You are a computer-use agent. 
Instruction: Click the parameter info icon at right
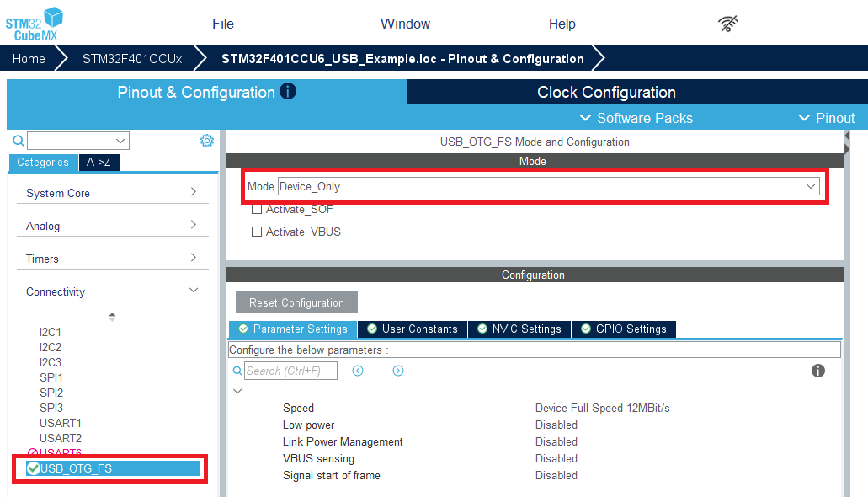click(817, 371)
